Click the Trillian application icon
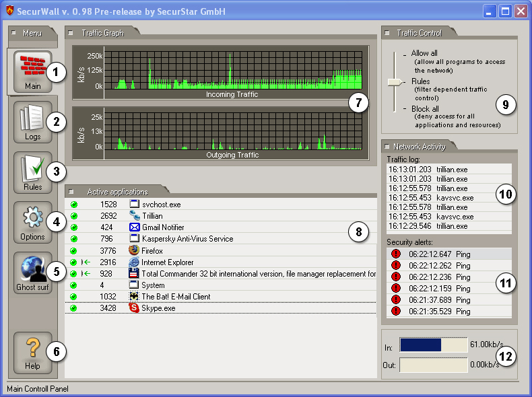 [x=135, y=215]
